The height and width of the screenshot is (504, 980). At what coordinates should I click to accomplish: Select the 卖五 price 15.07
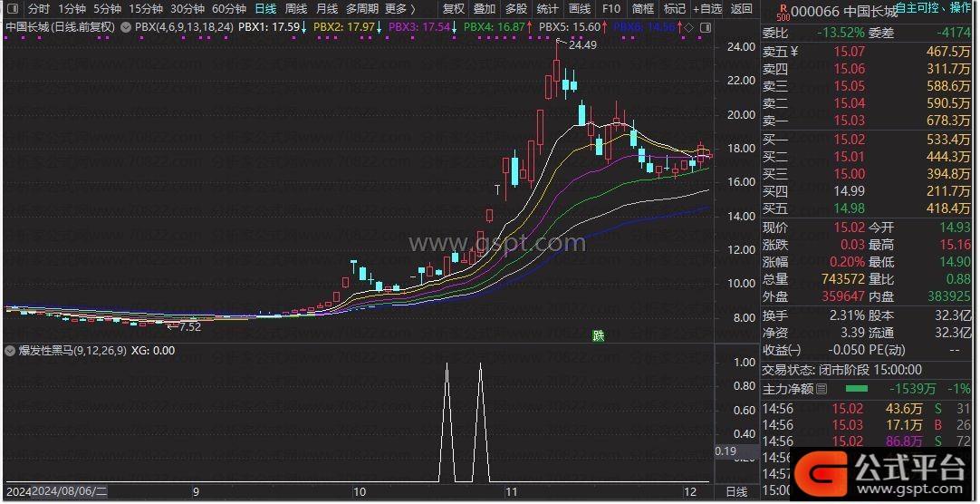coord(850,52)
